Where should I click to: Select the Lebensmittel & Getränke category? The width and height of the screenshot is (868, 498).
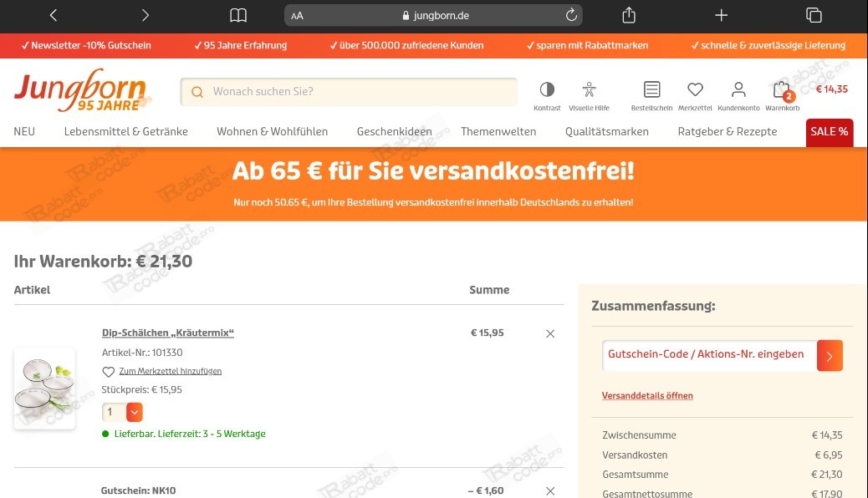[x=125, y=132]
